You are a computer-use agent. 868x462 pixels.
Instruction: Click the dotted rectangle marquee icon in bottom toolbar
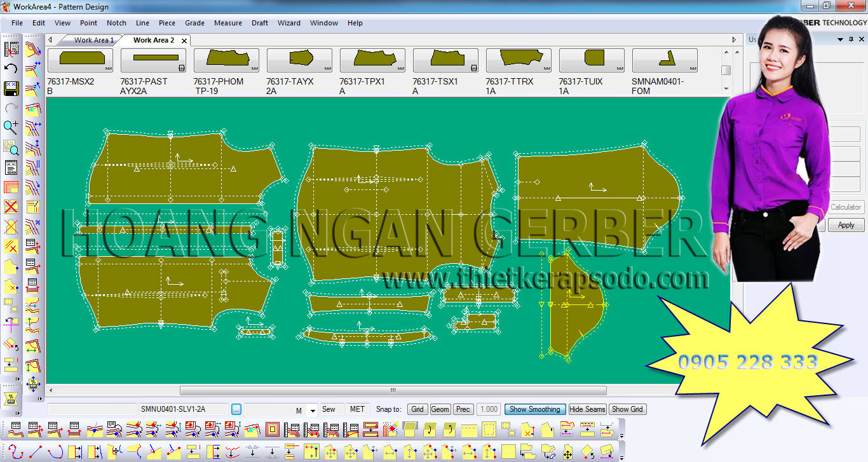pos(489,430)
